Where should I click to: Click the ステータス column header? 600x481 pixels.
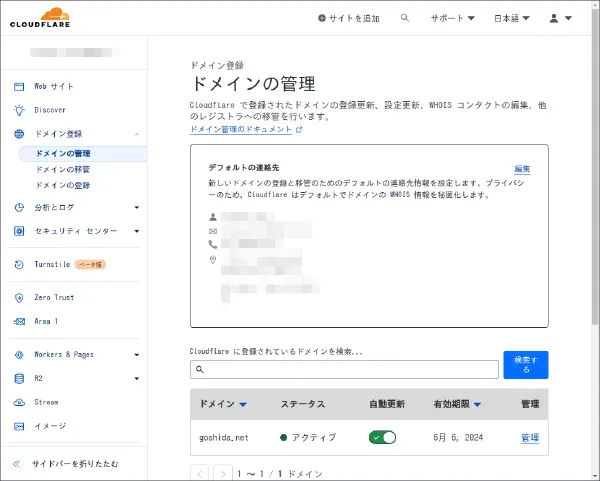pyautogui.click(x=303, y=404)
